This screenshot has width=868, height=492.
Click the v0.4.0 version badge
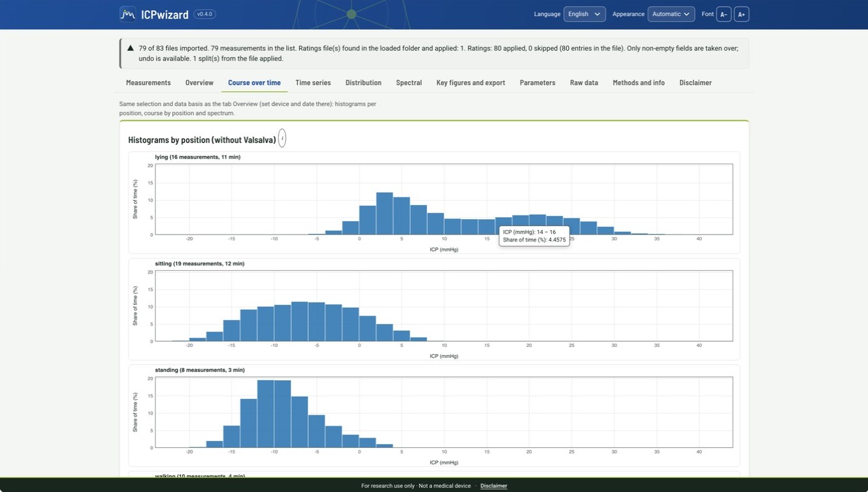point(205,14)
